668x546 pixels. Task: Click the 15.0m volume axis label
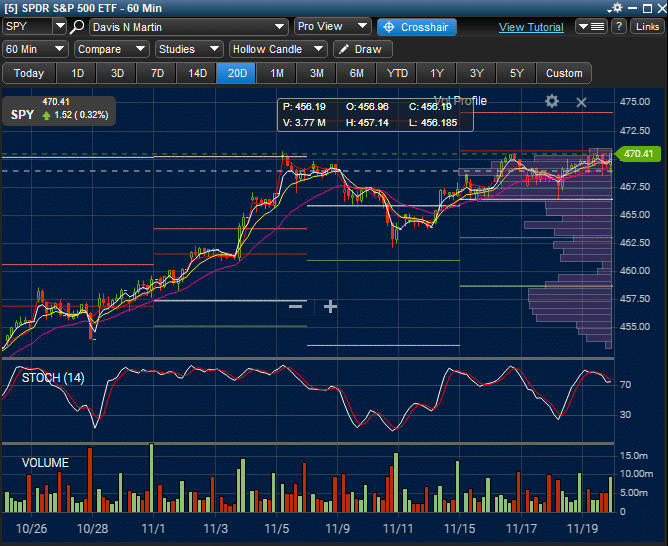633,456
